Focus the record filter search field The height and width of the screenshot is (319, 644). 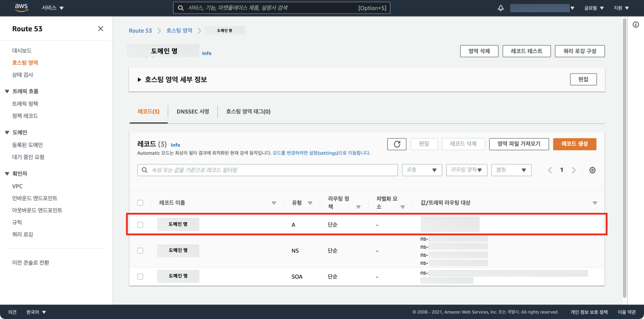coord(267,170)
